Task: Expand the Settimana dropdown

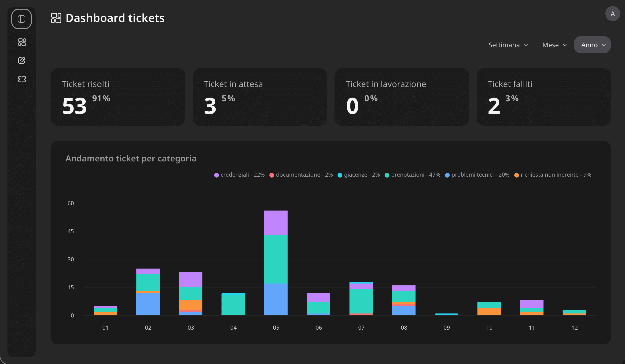Action: point(508,45)
